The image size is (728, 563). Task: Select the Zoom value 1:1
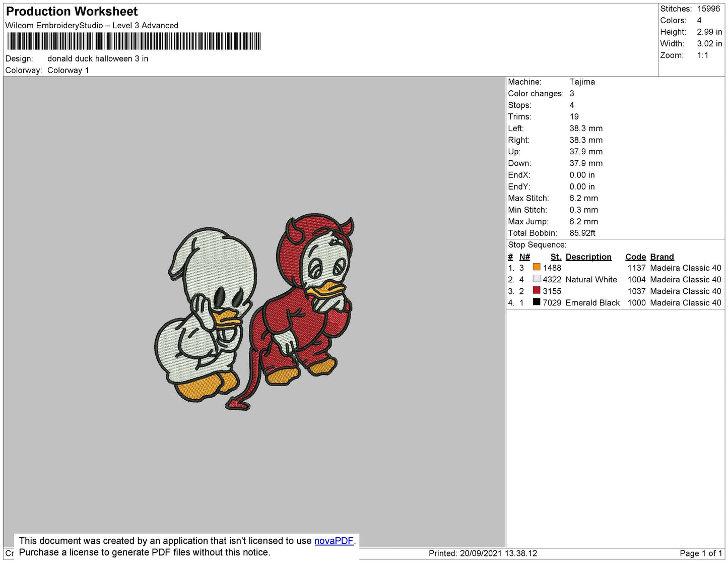tap(703, 55)
